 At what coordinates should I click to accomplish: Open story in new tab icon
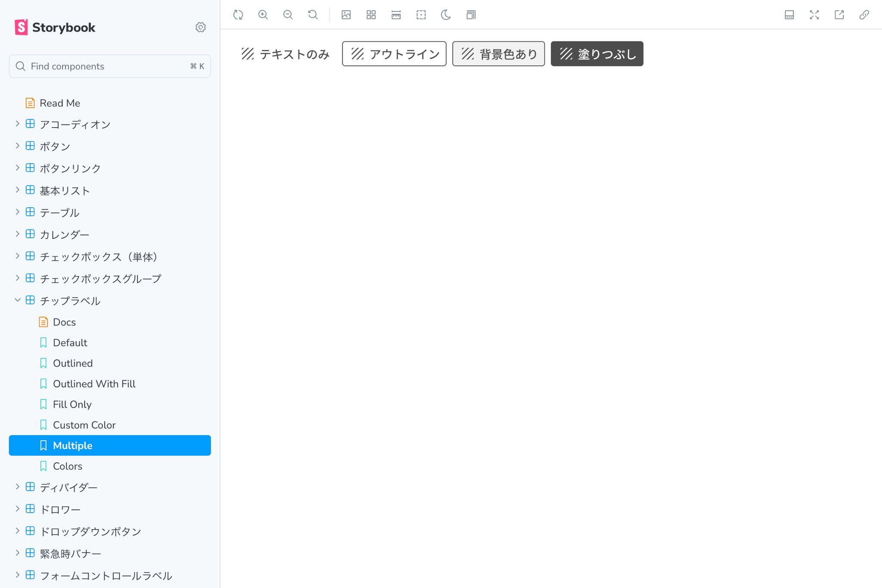click(x=839, y=15)
